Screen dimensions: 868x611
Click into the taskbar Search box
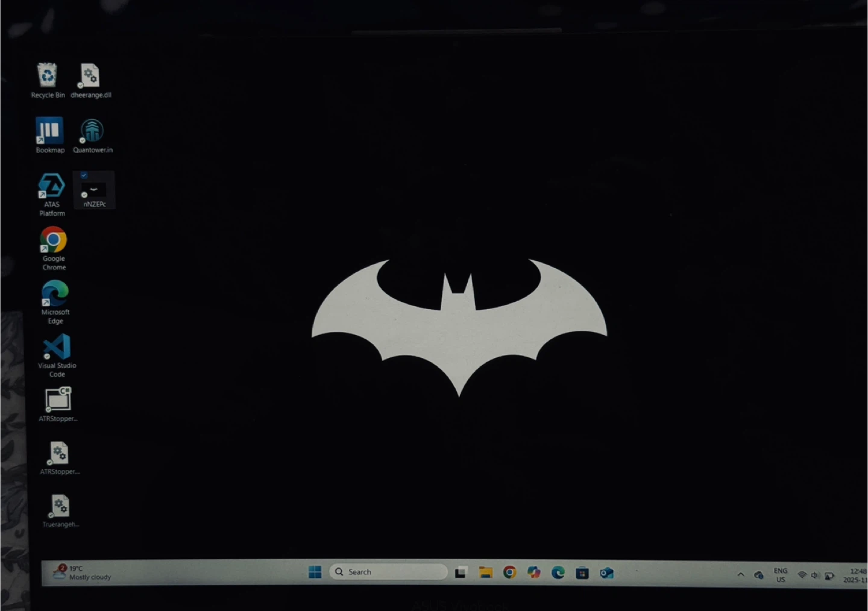tap(388, 572)
